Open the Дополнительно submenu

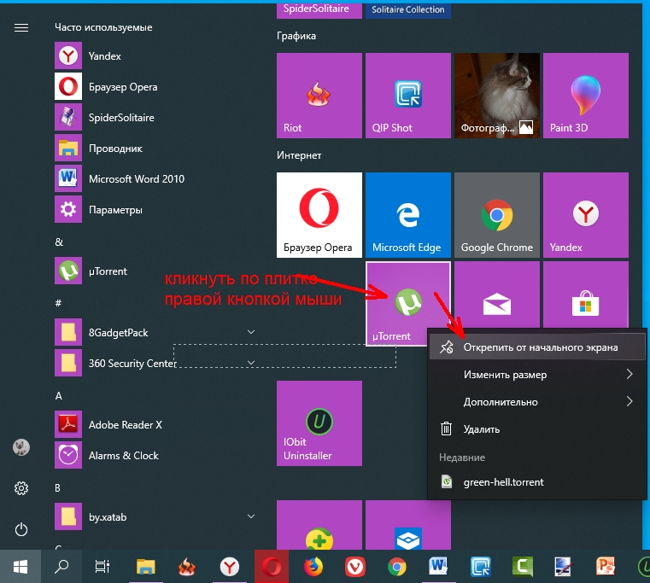pos(536,402)
